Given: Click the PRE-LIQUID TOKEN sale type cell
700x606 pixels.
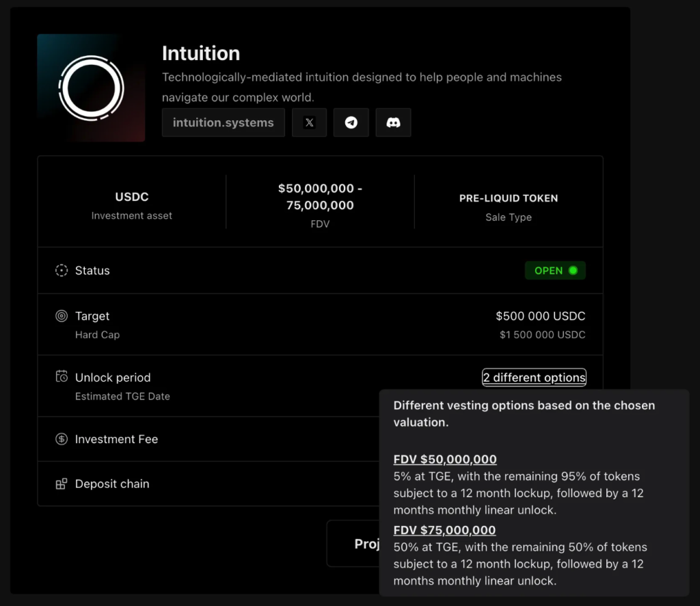Looking at the screenshot, I should [509, 206].
